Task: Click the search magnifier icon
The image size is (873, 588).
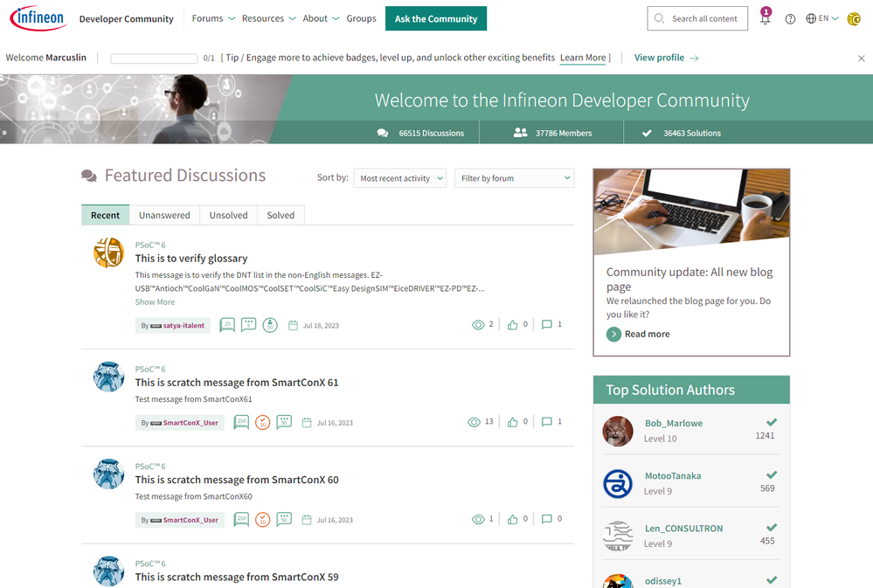Action: pos(659,18)
